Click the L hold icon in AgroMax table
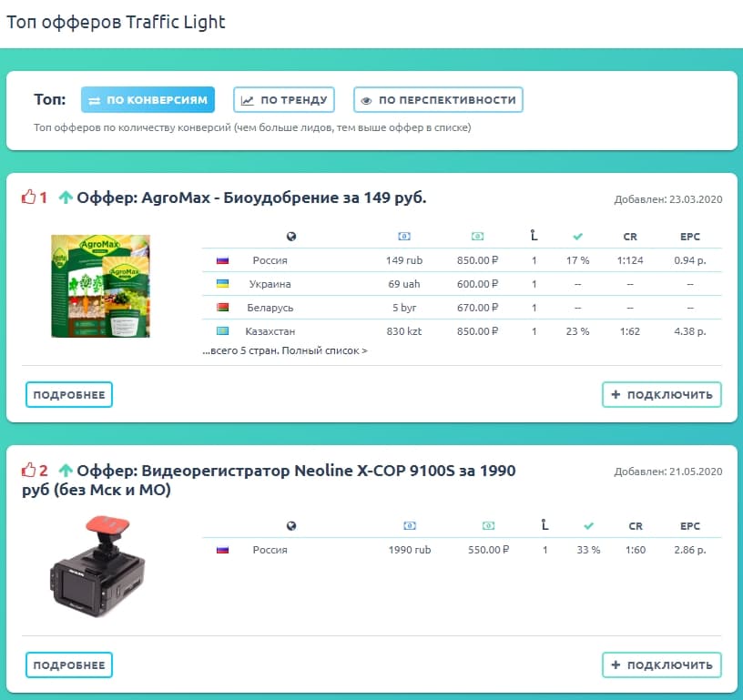The width and height of the screenshot is (743, 700). [x=534, y=236]
